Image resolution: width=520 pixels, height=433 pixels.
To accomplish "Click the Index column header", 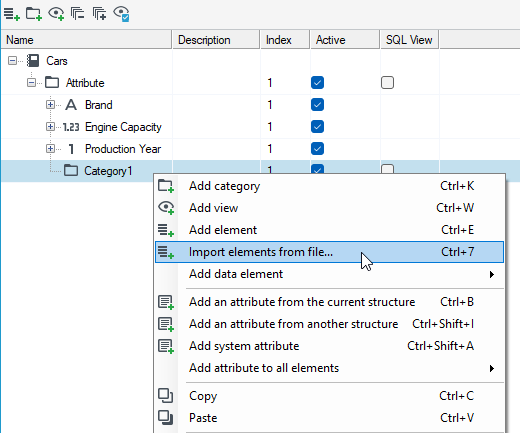I will [285, 40].
